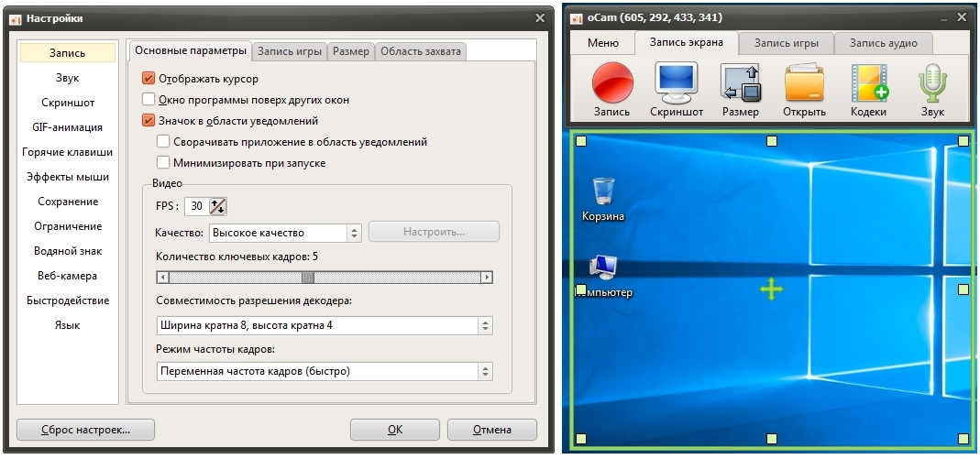Screen dimensions: 980x459
Task: Open the Кодеки codecs icon
Action: [x=868, y=85]
